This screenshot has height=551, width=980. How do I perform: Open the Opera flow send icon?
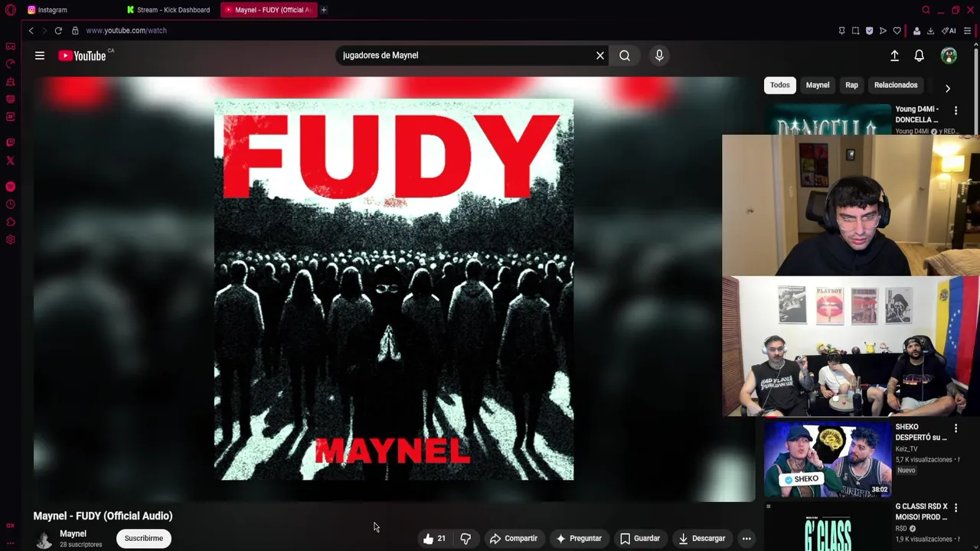click(883, 31)
